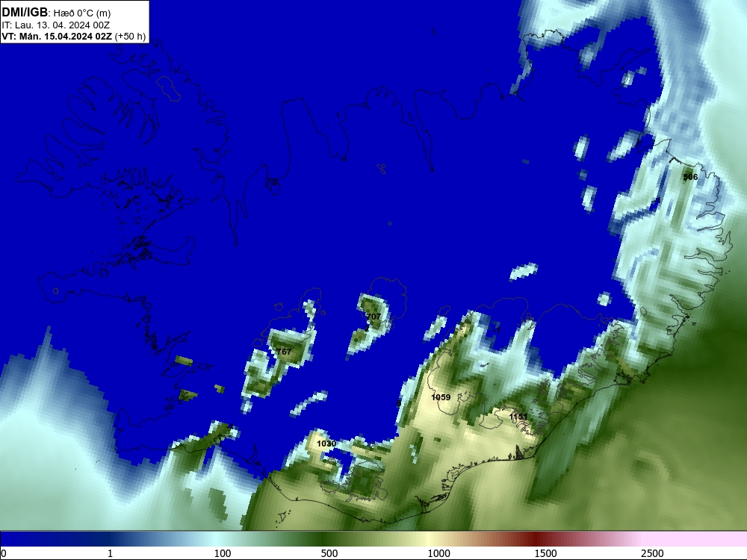Image resolution: width=747 pixels, height=560 pixels.
Task: Click the 1030 height label on map
Action: pos(326,444)
